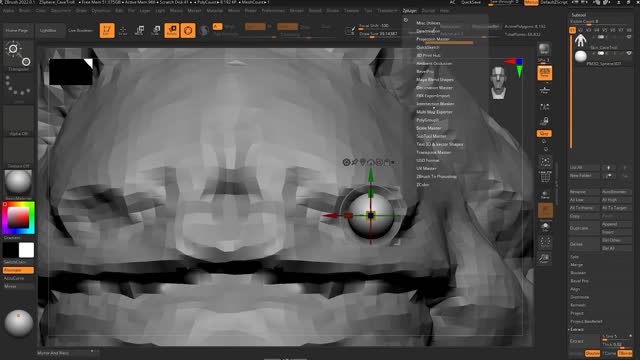The width and height of the screenshot is (640, 360).
Task: Select the V2 visibility set
Action: (580, 30)
